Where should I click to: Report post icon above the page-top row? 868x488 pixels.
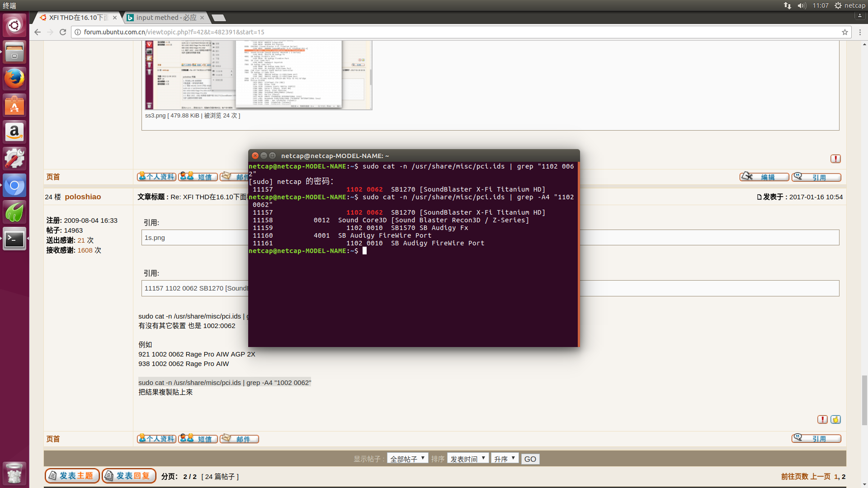[835, 159]
